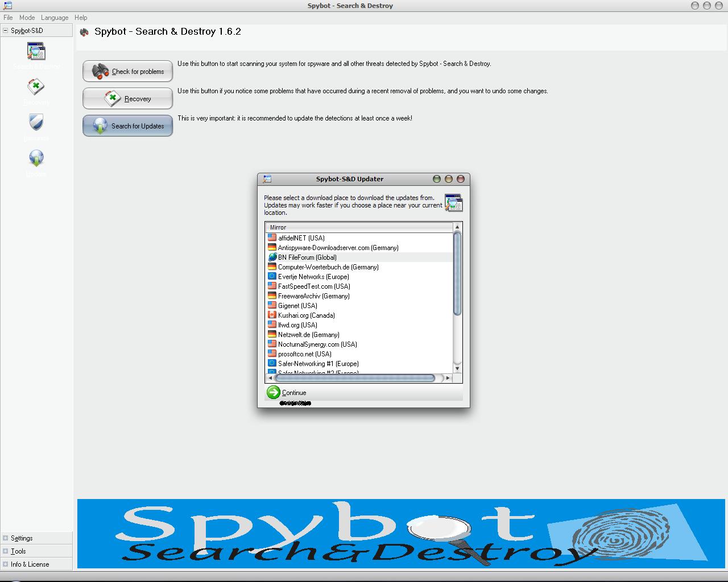728x582 pixels.
Task: Click the mirror list vertical scrollbar thumb
Action: point(457,273)
